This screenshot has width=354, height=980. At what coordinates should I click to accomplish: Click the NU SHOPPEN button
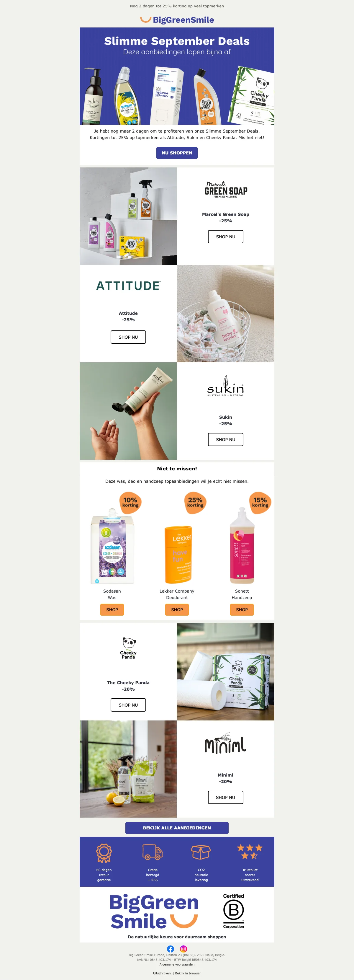pyautogui.click(x=177, y=153)
